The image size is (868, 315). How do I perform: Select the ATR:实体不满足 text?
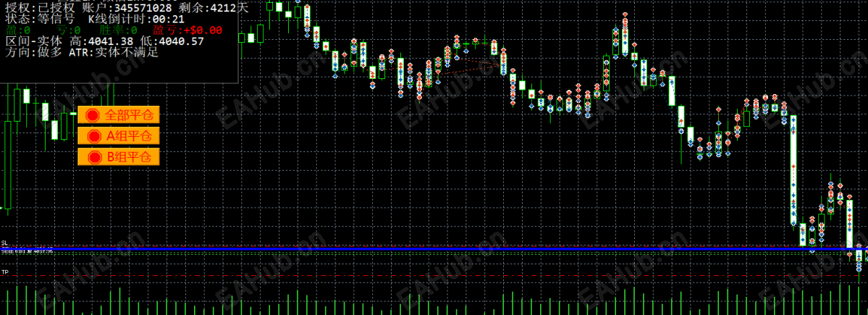pos(114,53)
